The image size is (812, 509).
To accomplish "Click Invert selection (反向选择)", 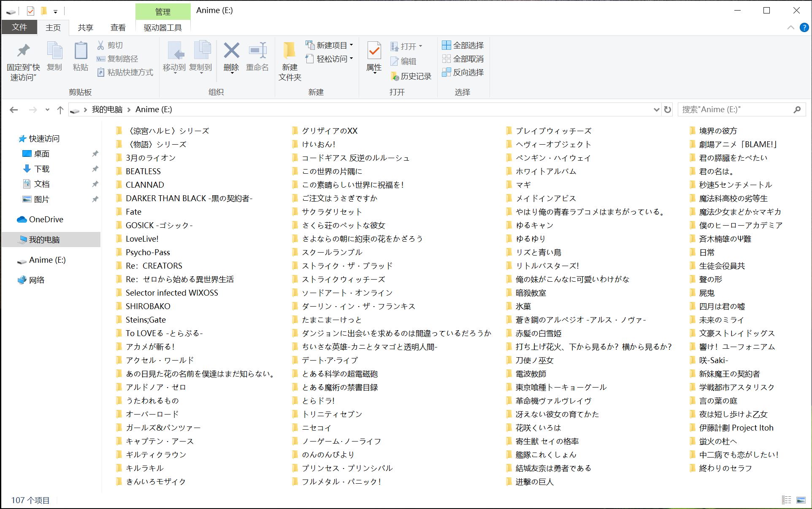I will point(463,72).
